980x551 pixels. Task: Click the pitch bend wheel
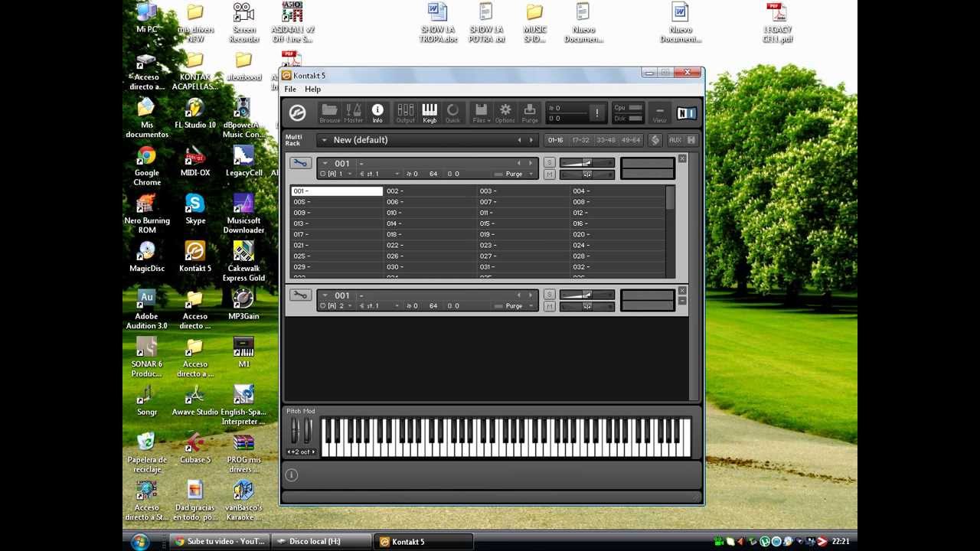(x=295, y=432)
